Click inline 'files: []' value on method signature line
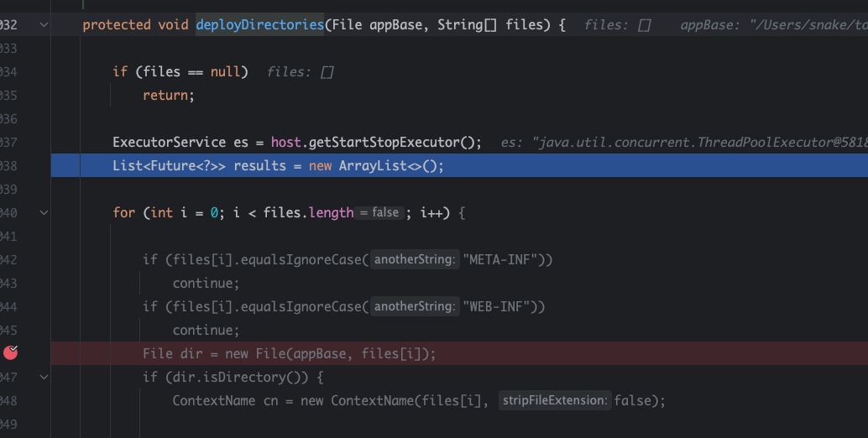The width and height of the screenshot is (868, 438). (617, 25)
